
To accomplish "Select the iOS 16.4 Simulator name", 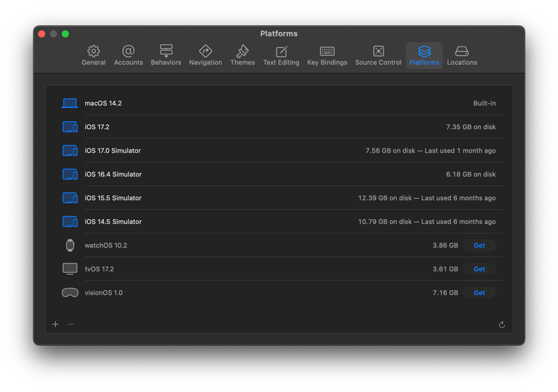I will click(113, 174).
